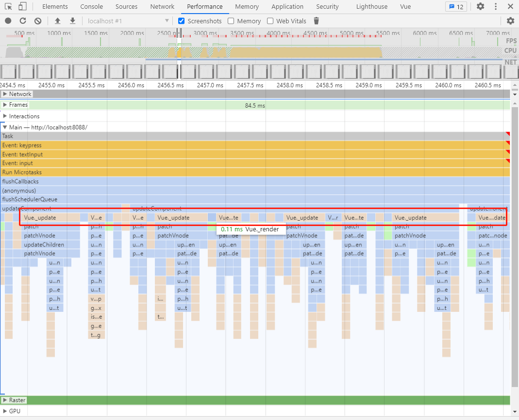Uncheck the Screenshots checkbox
This screenshot has height=420, width=519.
click(182, 21)
